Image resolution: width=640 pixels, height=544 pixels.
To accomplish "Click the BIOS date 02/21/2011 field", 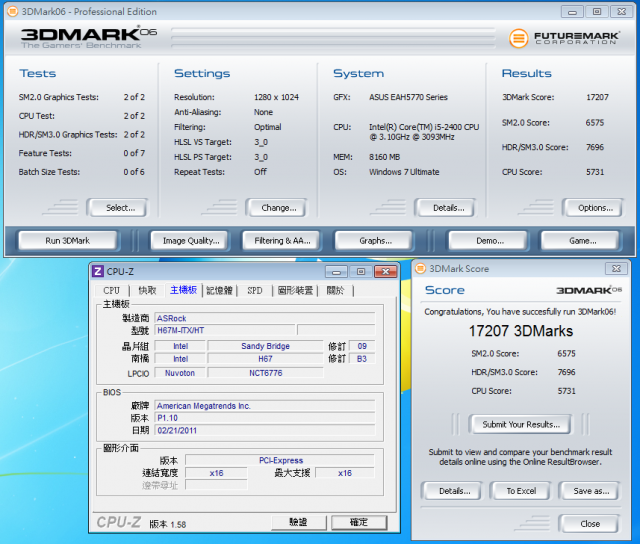I will (264, 430).
